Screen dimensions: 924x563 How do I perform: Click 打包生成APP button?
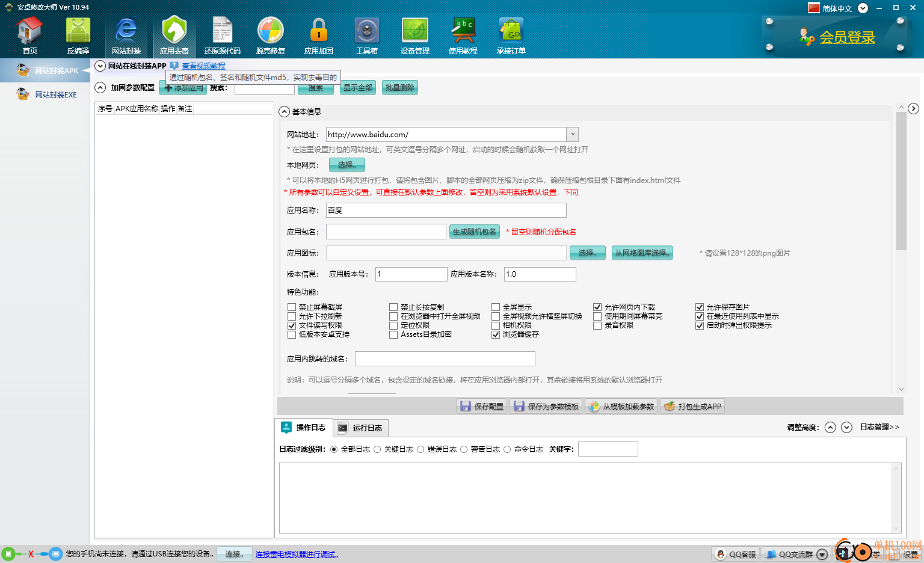click(x=692, y=406)
